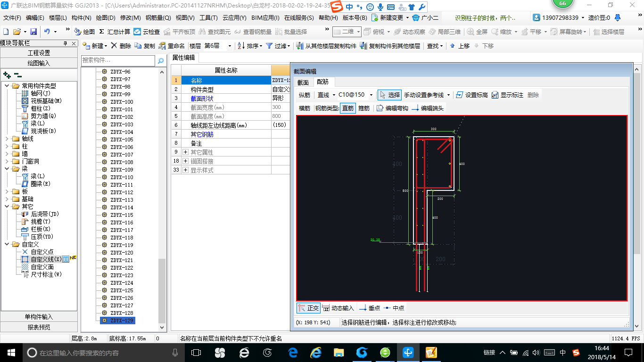
Task: Click 复制构件到其他楼层 button
Action: pyautogui.click(x=390, y=46)
